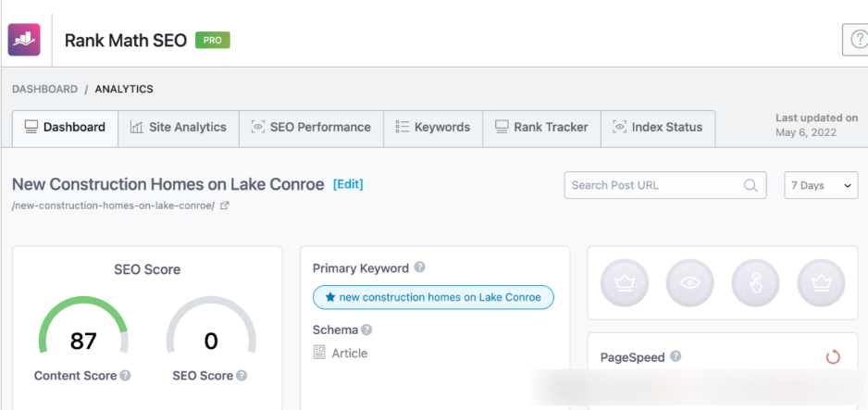This screenshot has width=868, height=410.
Task: Click the eye badge icon
Action: click(x=689, y=282)
